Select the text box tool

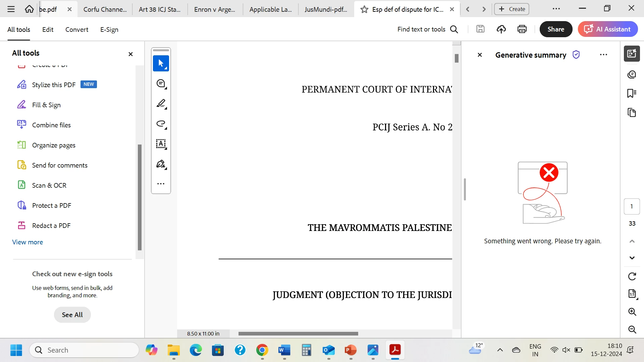point(161,144)
